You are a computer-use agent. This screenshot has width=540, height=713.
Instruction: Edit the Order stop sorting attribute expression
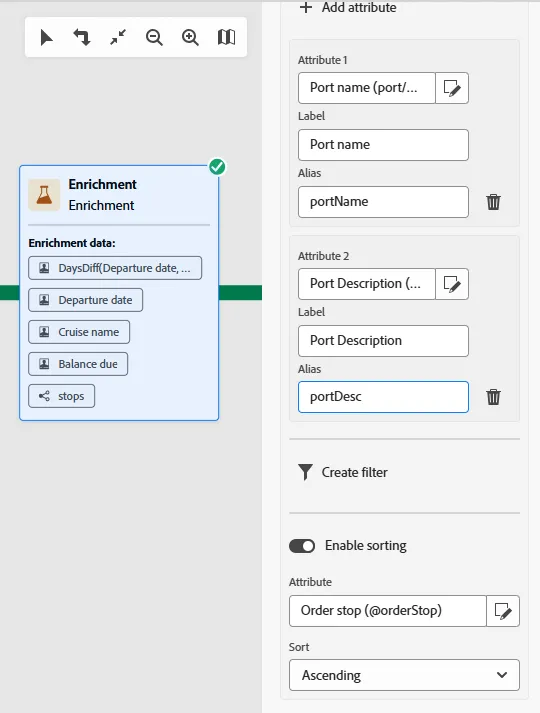pyautogui.click(x=503, y=611)
